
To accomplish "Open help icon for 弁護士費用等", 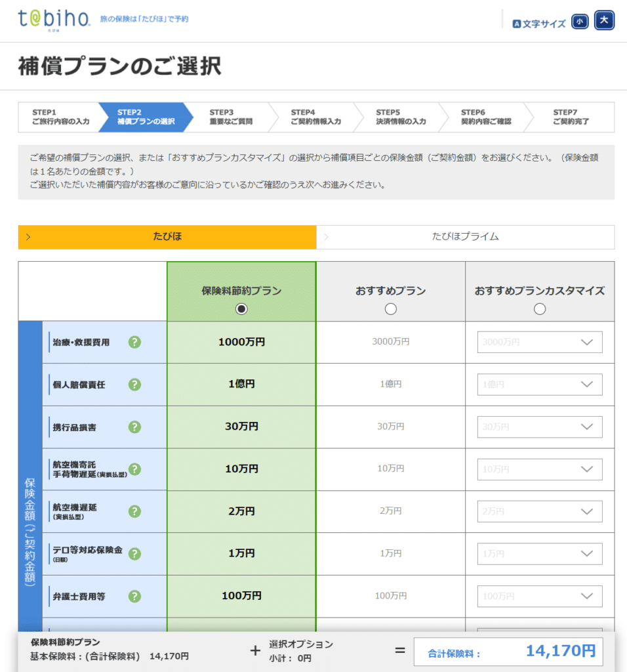I will pyautogui.click(x=134, y=596).
